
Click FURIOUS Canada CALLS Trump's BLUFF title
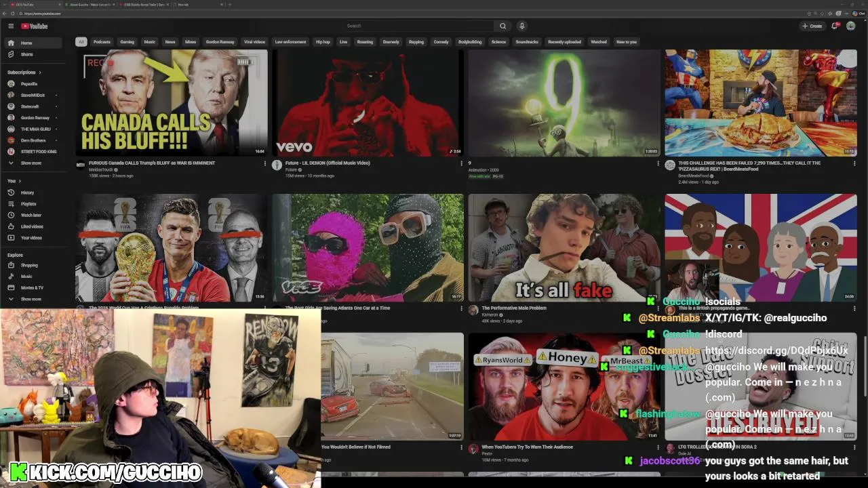point(152,163)
